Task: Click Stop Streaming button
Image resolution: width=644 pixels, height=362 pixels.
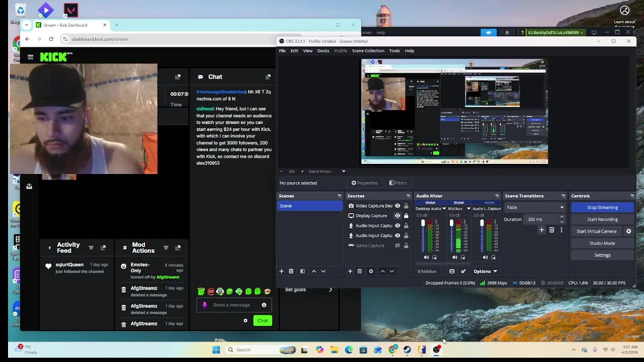Action: pos(602,208)
